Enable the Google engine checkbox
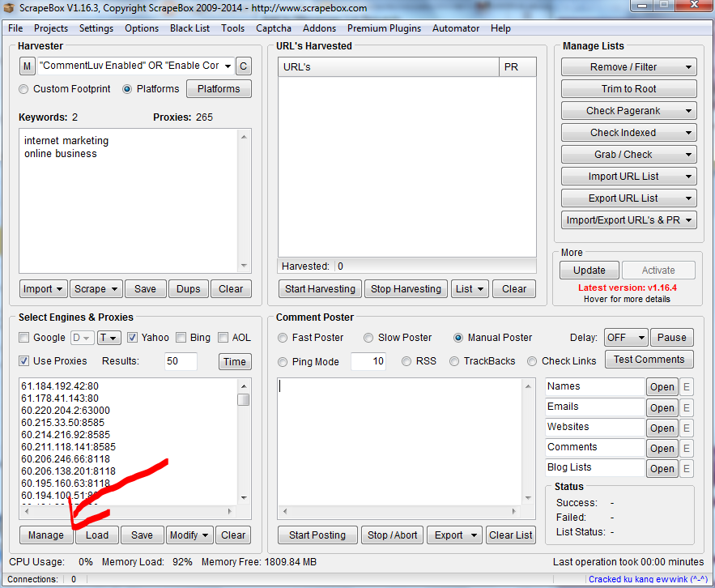Screen dimensions: 715x588 pyautogui.click(x=23, y=338)
